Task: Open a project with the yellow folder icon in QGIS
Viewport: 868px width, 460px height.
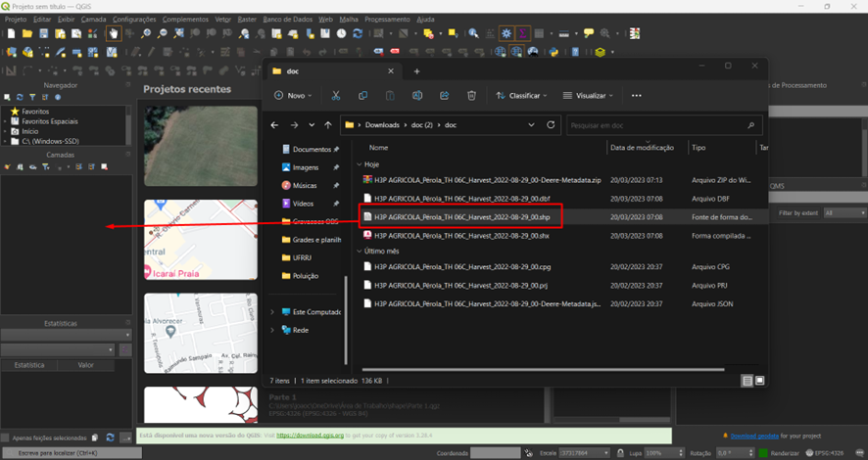Action: point(27,33)
